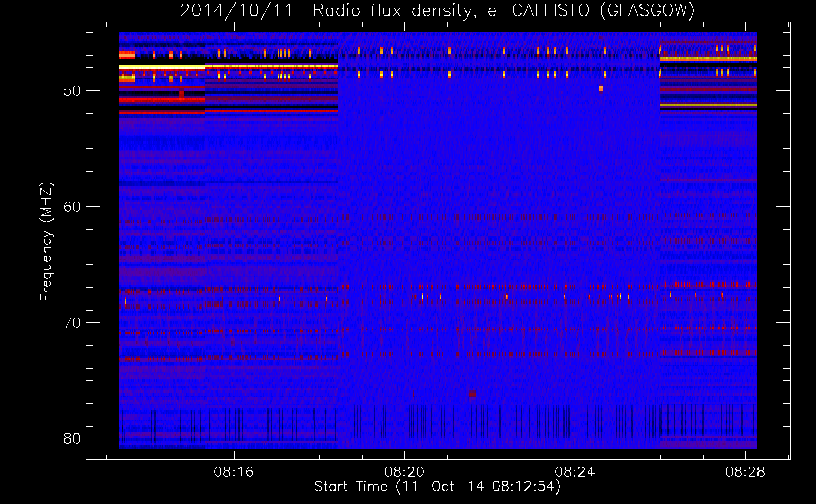Click the 80 frequency tick label
The width and height of the screenshot is (816, 504).
72,438
